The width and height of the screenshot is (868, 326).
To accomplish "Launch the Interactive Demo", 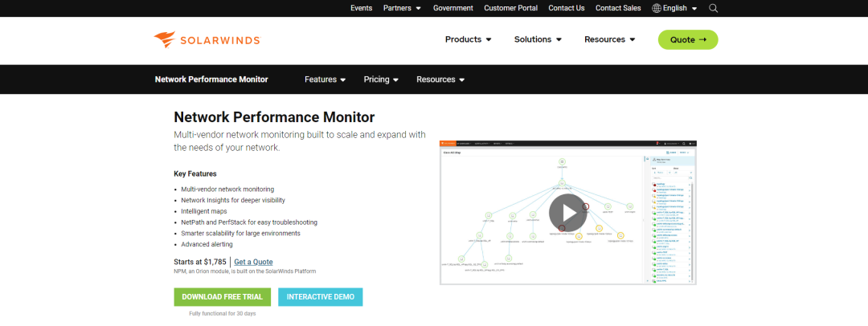I will [x=321, y=296].
